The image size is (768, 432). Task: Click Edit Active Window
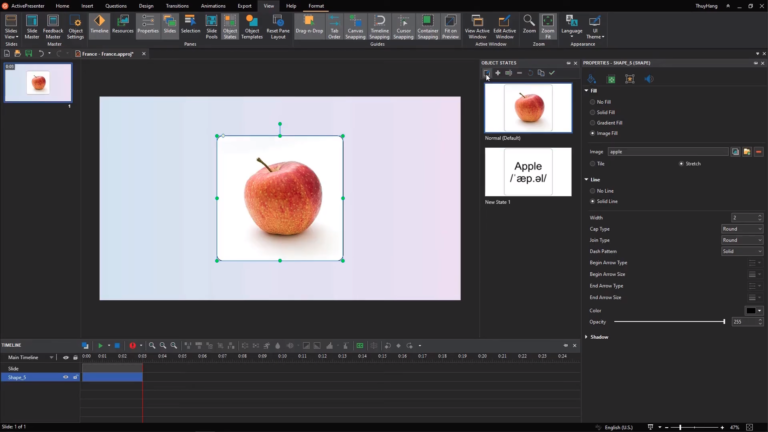pos(504,26)
